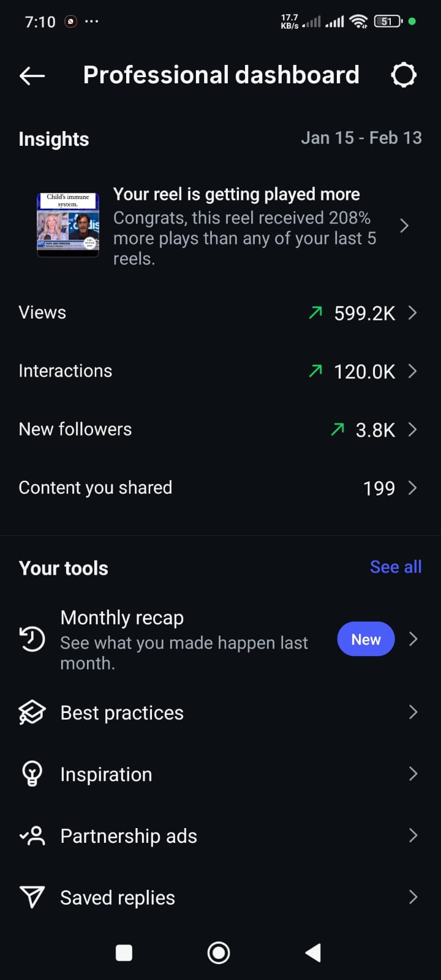Expand the Interactions row chevron
The height and width of the screenshot is (980, 441).
413,371
